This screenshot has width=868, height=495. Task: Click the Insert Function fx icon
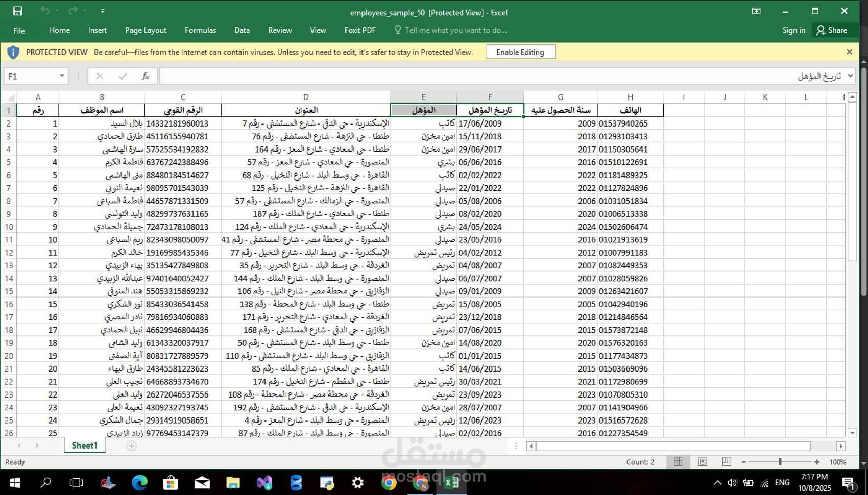pyautogui.click(x=146, y=76)
